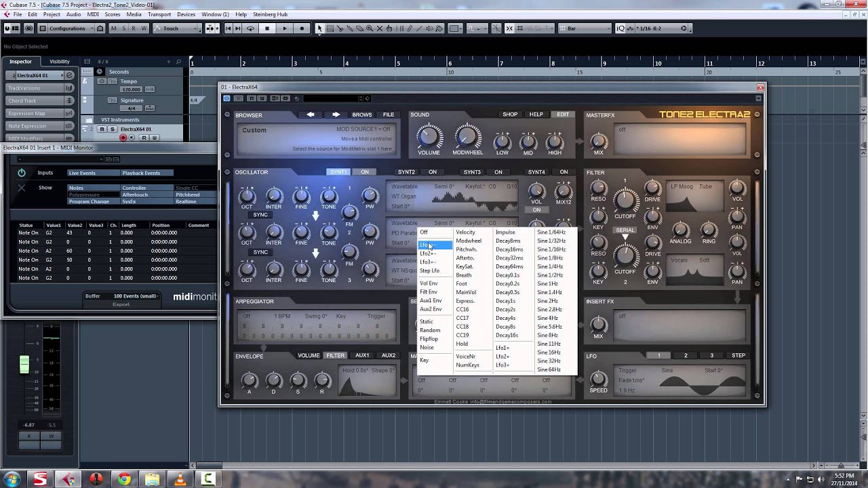The height and width of the screenshot is (488, 868).
Task: Click the next preset right arrow in Browser
Action: (x=336, y=115)
